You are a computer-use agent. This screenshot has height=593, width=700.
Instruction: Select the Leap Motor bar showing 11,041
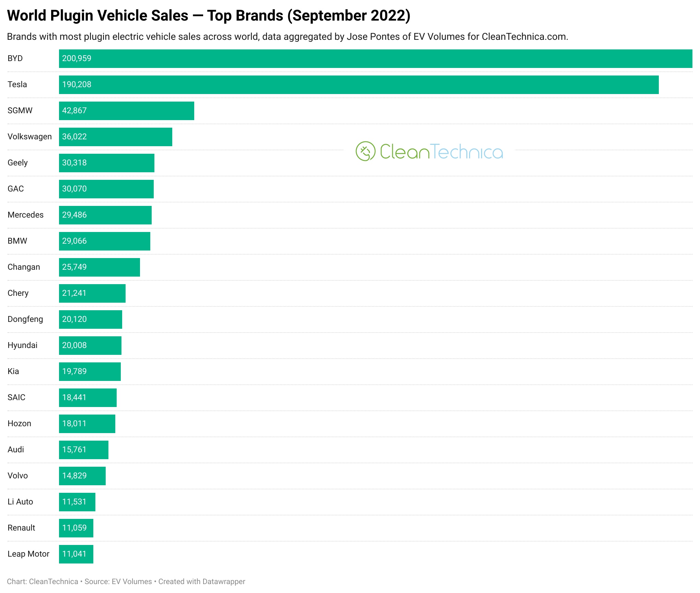(x=76, y=554)
